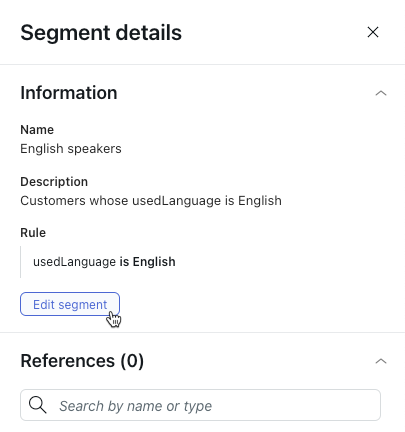Screen dimensions: 405x432
Task: Click the Rule field label
Action: pos(33,233)
